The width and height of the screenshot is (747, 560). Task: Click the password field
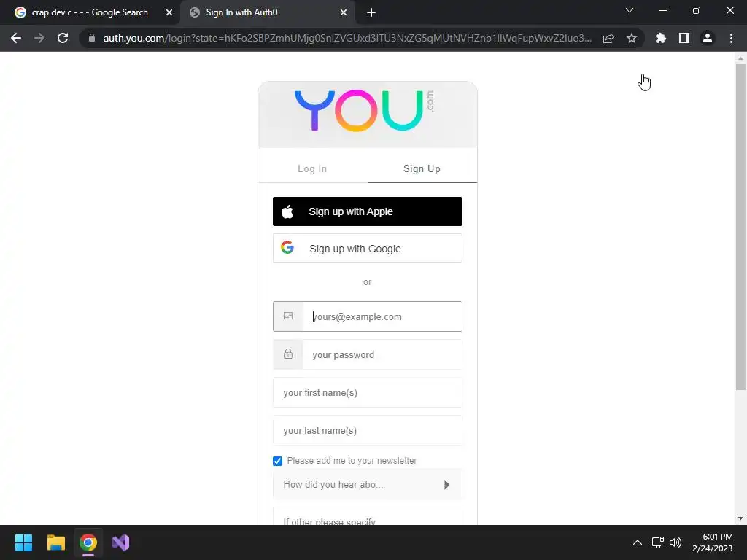pos(368,355)
